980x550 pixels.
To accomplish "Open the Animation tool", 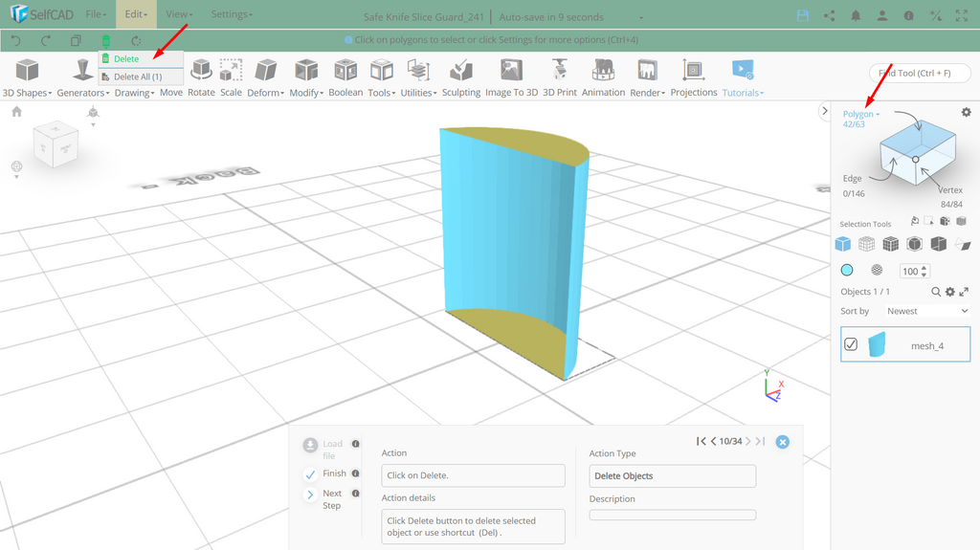I will click(x=603, y=78).
